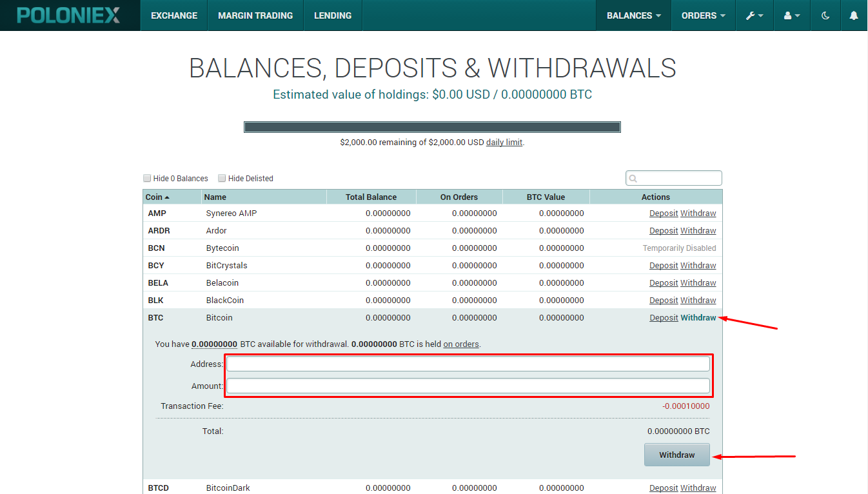This screenshot has width=868, height=494.
Task: Click the available 0.00000000 BTC amount
Action: pyautogui.click(x=214, y=344)
